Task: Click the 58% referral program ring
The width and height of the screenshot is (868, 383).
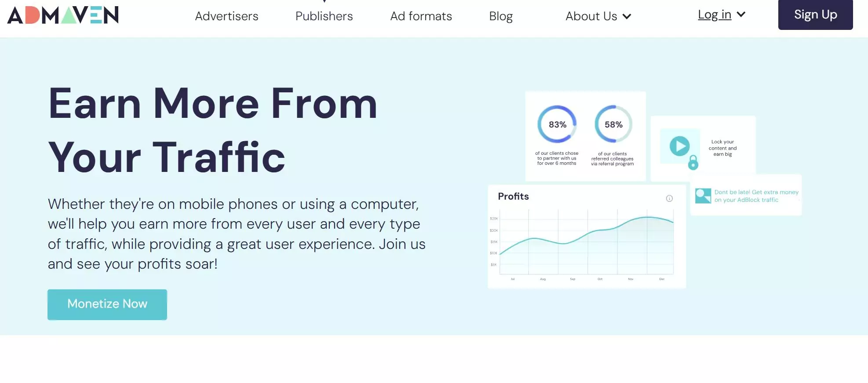Action: coord(613,124)
